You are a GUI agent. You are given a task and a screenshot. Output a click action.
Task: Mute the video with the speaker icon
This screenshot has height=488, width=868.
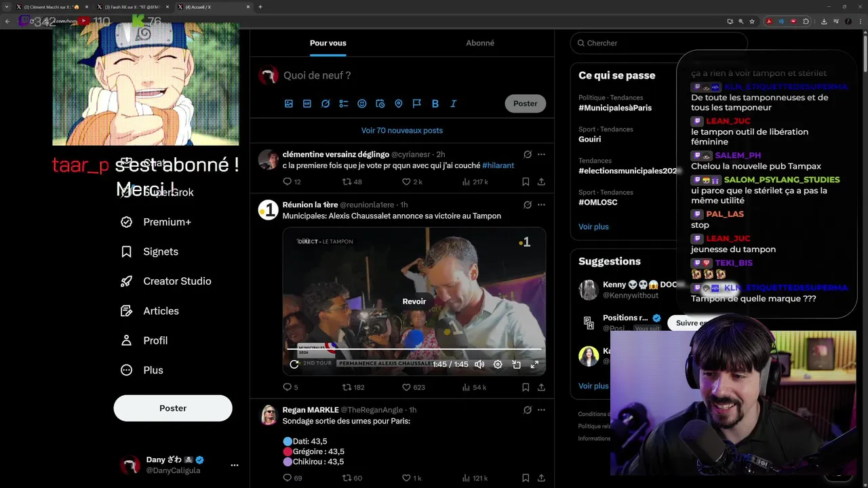pyautogui.click(x=479, y=364)
